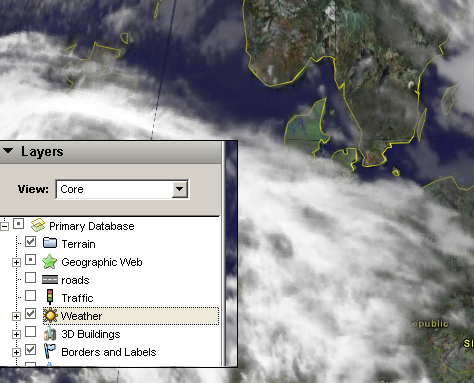Expand the Geographic Web node

(x=16, y=263)
